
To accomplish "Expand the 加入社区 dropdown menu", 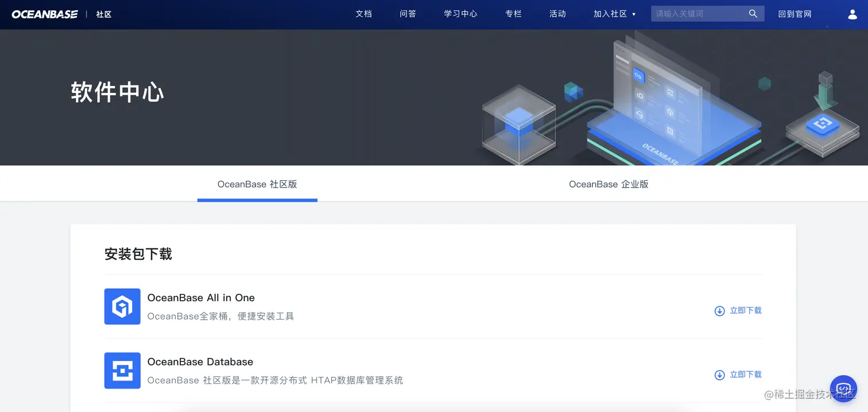I will [615, 14].
